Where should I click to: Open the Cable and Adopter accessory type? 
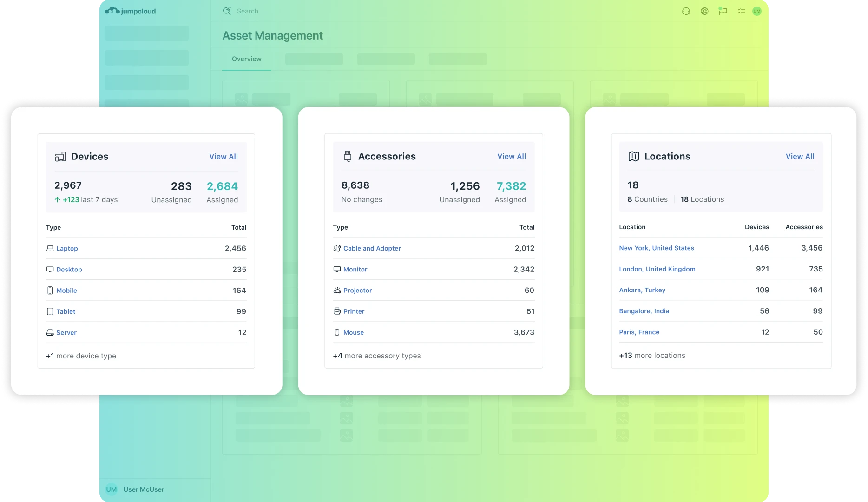[x=372, y=249]
